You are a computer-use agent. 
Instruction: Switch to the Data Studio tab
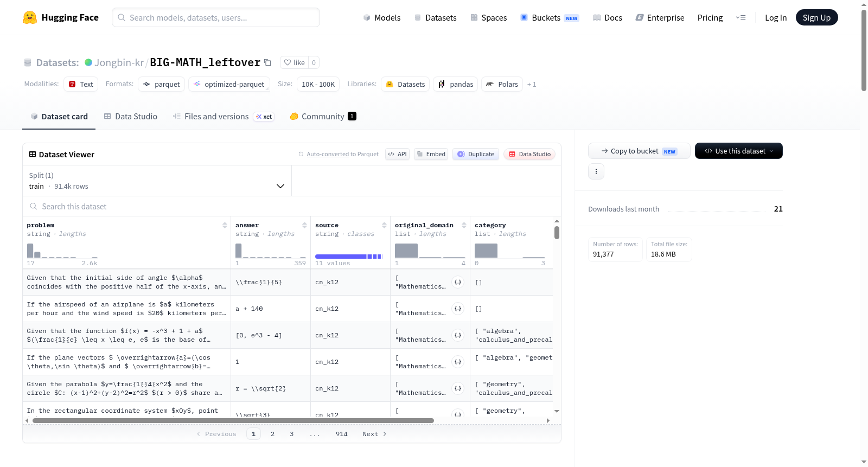(x=131, y=116)
